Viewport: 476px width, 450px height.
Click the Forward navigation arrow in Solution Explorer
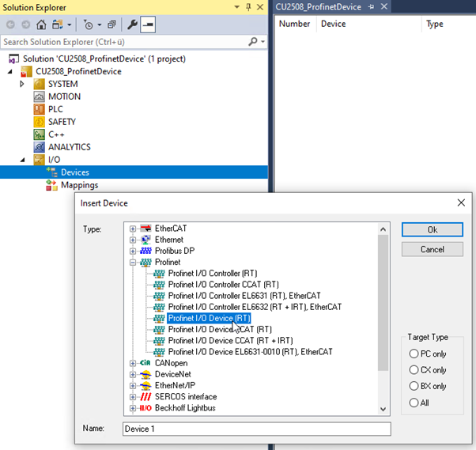26,25
